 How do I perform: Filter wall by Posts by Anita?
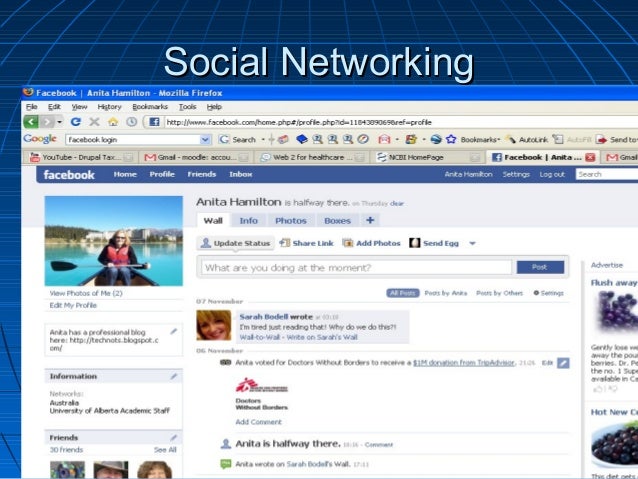click(446, 293)
